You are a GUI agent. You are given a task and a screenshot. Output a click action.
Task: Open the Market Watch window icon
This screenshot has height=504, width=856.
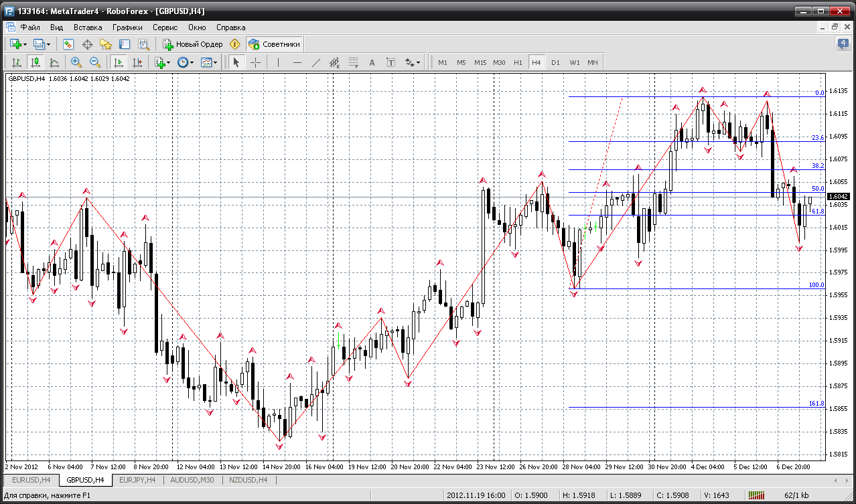[x=68, y=44]
